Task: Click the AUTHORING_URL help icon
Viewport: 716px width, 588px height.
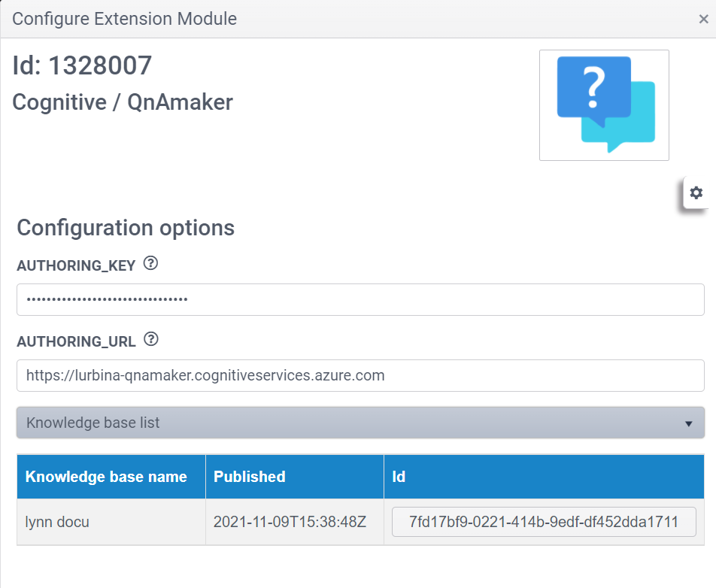Action: pos(151,339)
